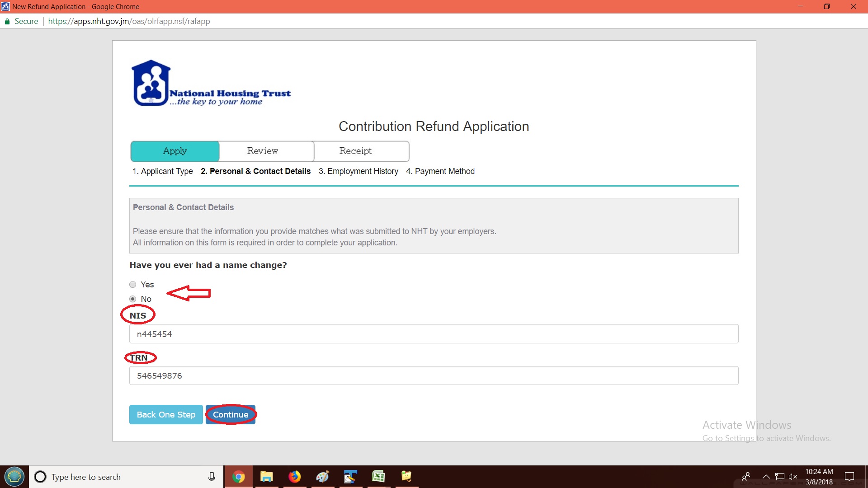Viewport: 868px width, 488px height.
Task: Click Back One Step button
Action: click(x=166, y=415)
